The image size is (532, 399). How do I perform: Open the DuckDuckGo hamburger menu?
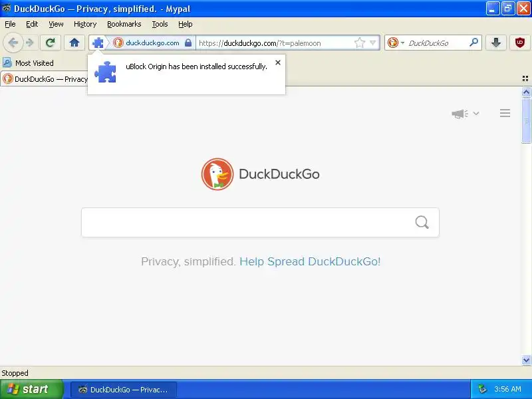(505, 113)
